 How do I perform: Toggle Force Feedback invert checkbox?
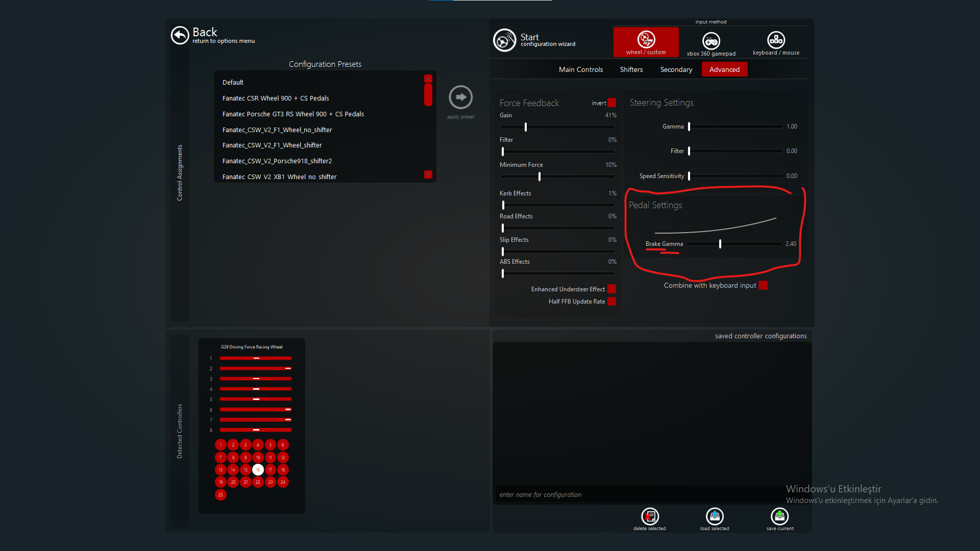(612, 103)
